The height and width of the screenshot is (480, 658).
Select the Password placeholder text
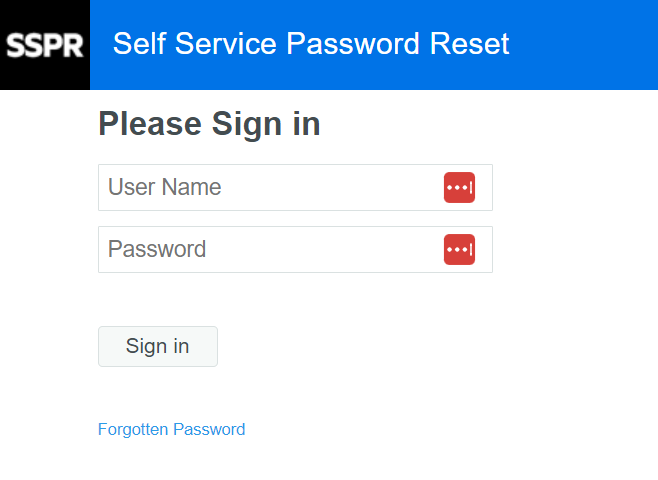[157, 249]
